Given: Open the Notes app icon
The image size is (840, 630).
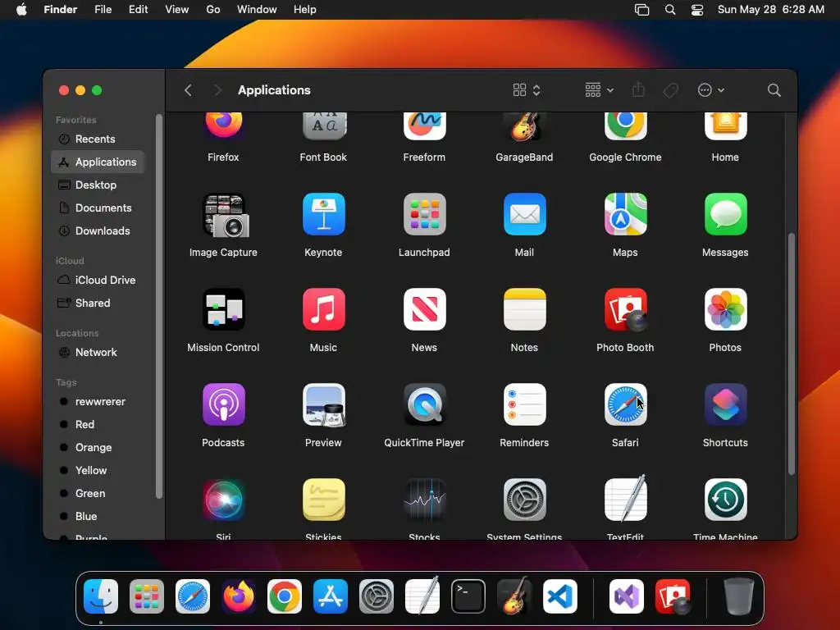Looking at the screenshot, I should point(524,309).
